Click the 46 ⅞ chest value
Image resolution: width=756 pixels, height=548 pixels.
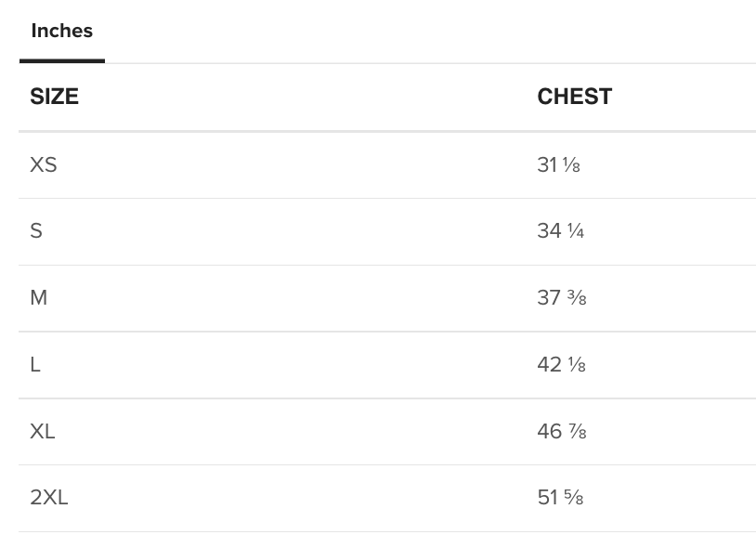[562, 431]
